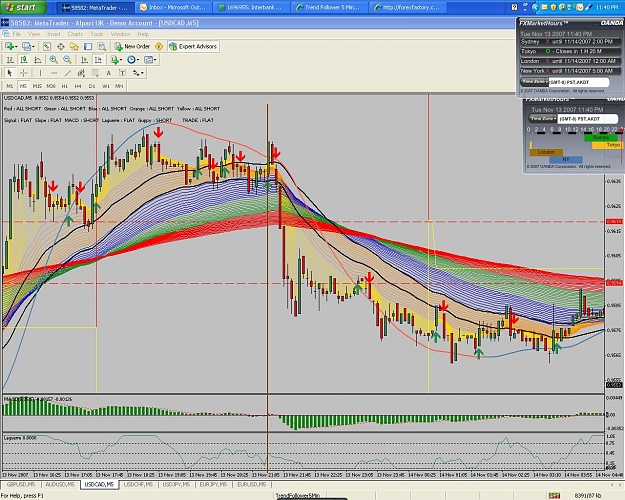Select the cursor arrow tool

(10, 73)
